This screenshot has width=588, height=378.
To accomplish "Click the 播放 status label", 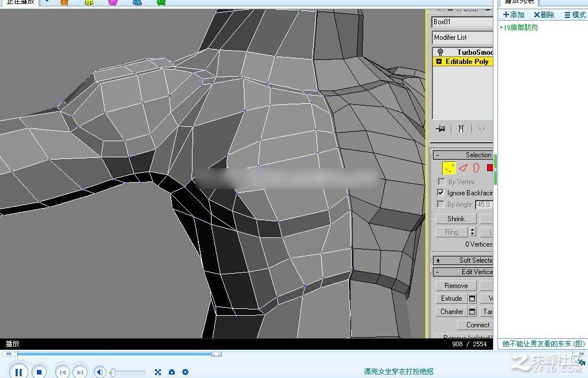I will click(12, 343).
